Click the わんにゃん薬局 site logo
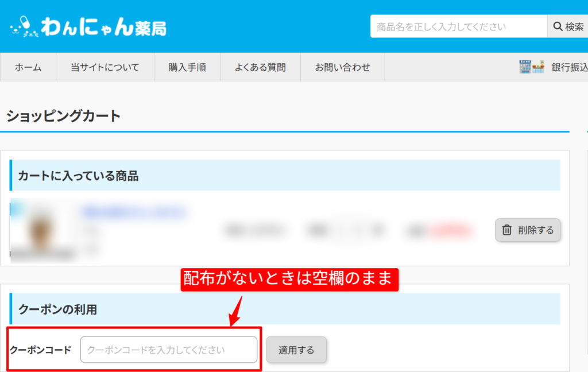This screenshot has width=588, height=372. [x=88, y=26]
